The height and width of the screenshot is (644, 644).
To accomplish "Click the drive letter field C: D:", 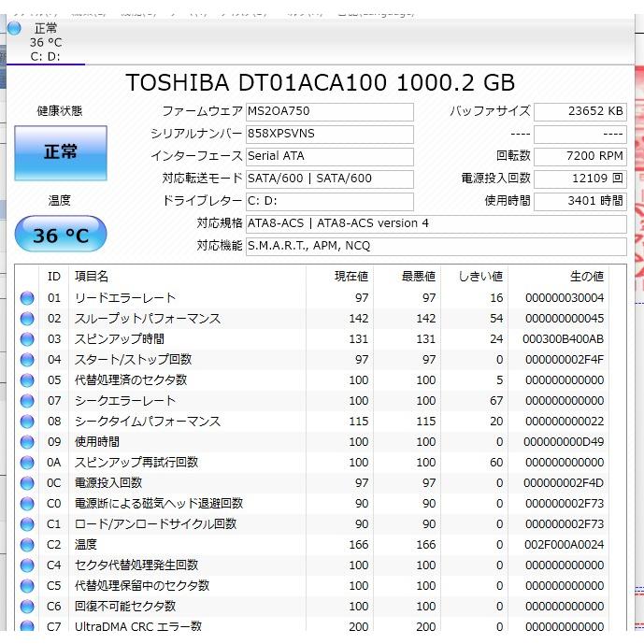I will coord(329,202).
